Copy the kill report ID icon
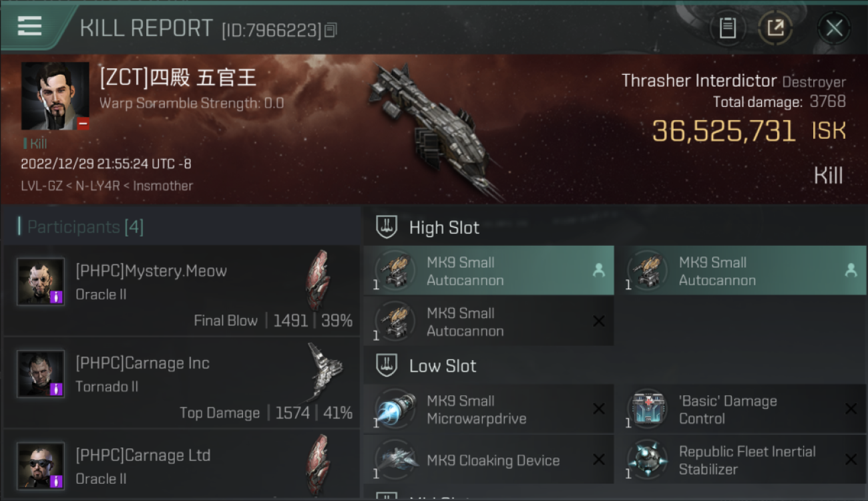This screenshot has height=501, width=868. pyautogui.click(x=332, y=29)
